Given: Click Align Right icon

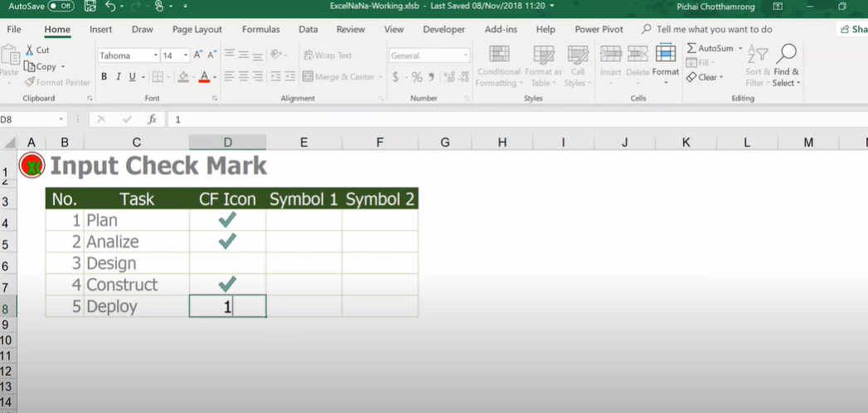Looking at the screenshot, I should (x=257, y=77).
